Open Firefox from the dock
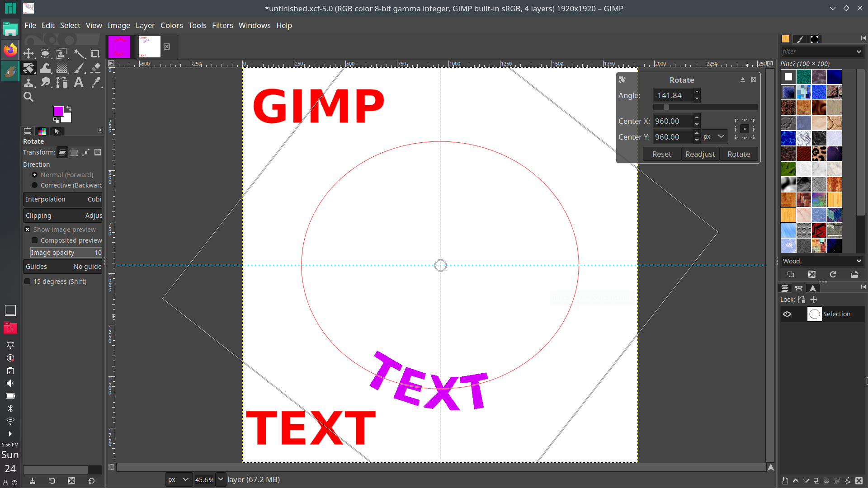 10,50
